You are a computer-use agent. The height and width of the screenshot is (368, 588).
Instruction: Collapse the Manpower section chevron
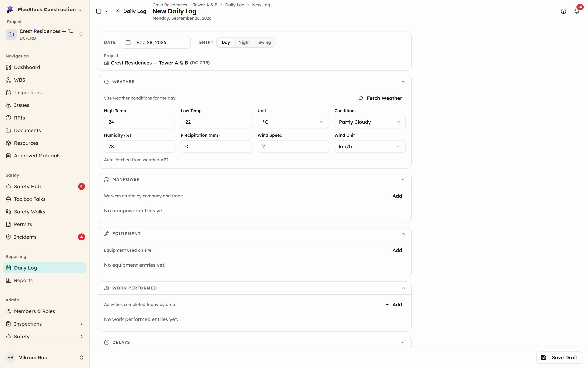403,180
